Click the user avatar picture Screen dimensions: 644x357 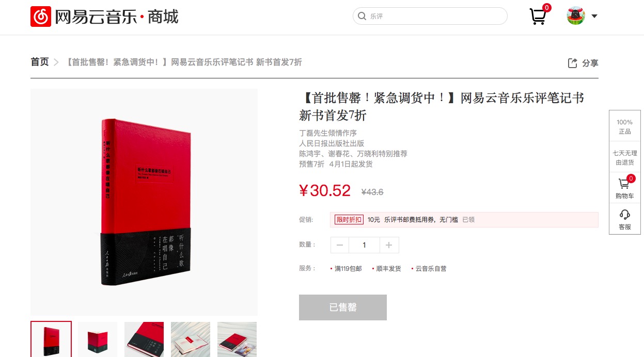[576, 16]
